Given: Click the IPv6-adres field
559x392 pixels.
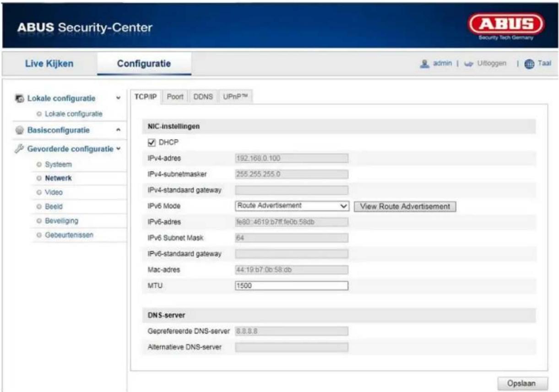Looking at the screenshot, I should pyautogui.click(x=292, y=222).
